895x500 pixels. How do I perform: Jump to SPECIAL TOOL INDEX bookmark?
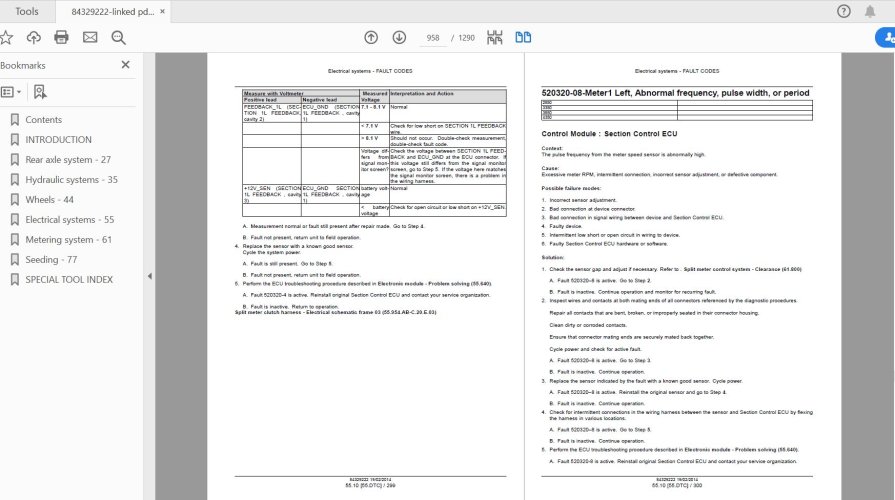pos(69,279)
